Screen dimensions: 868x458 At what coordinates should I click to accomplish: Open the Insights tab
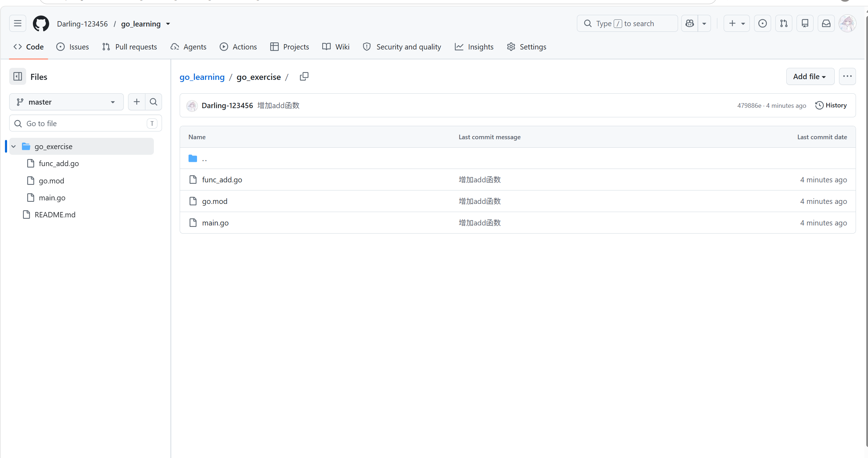(474, 47)
